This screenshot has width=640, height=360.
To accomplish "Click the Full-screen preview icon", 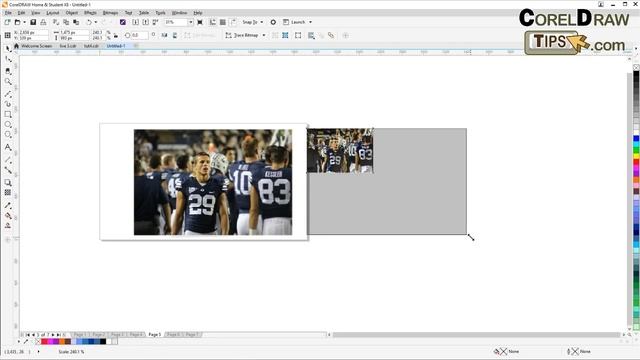I will point(200,22).
